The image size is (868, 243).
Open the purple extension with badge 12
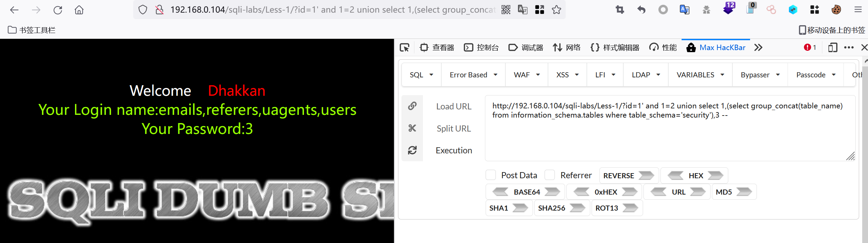click(729, 9)
